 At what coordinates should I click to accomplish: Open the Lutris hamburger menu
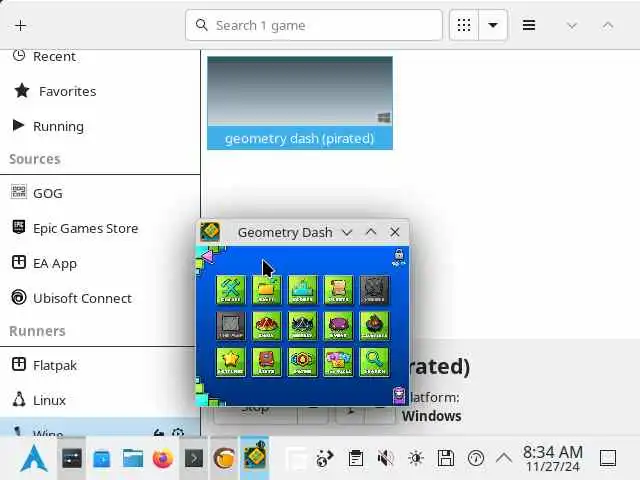tap(529, 25)
